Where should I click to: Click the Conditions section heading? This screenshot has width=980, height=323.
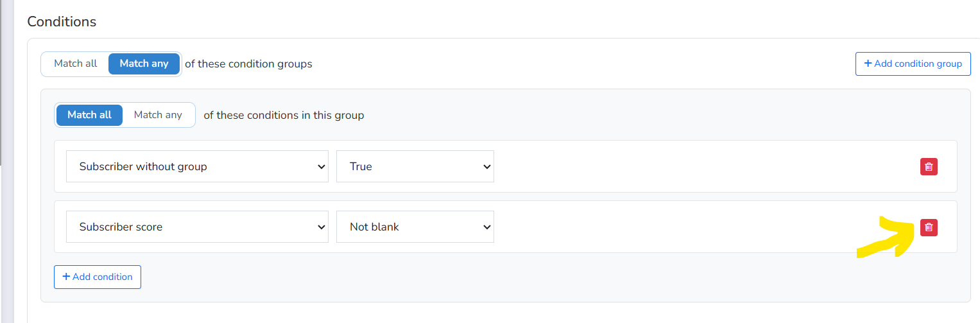[62, 21]
